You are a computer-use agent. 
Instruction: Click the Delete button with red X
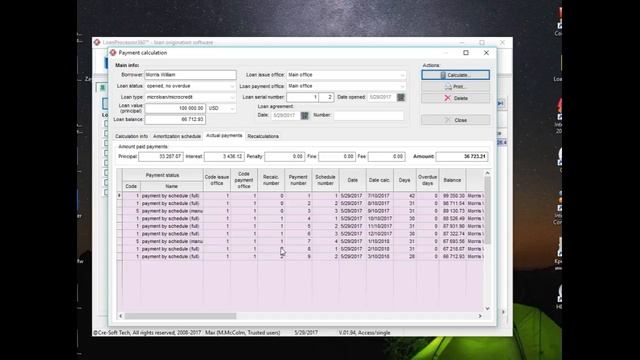(x=456, y=98)
